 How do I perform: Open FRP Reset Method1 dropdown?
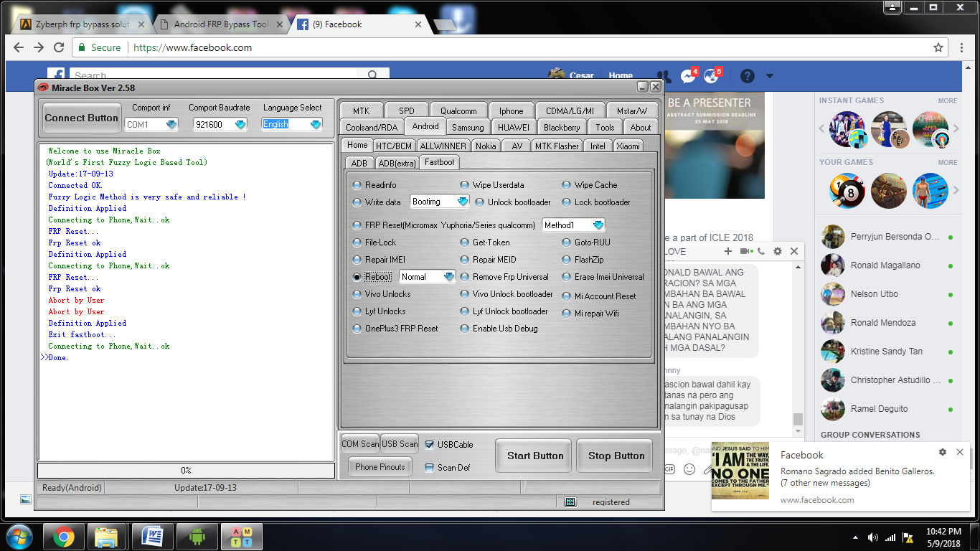pos(598,225)
